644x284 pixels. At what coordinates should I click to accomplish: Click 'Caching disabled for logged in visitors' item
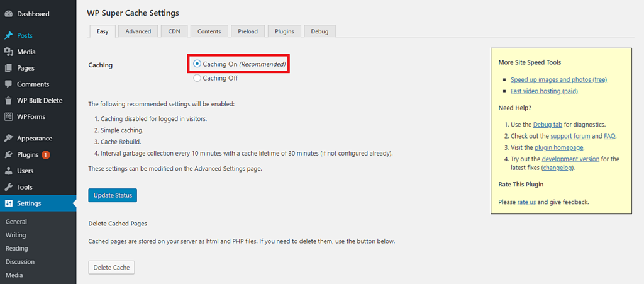coord(150,119)
